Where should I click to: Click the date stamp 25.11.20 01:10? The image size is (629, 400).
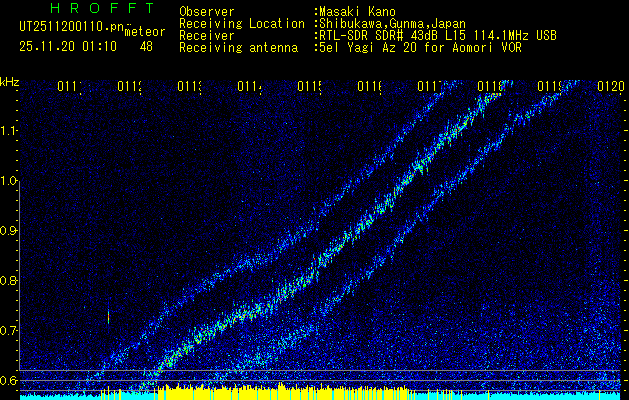pyautogui.click(x=68, y=47)
